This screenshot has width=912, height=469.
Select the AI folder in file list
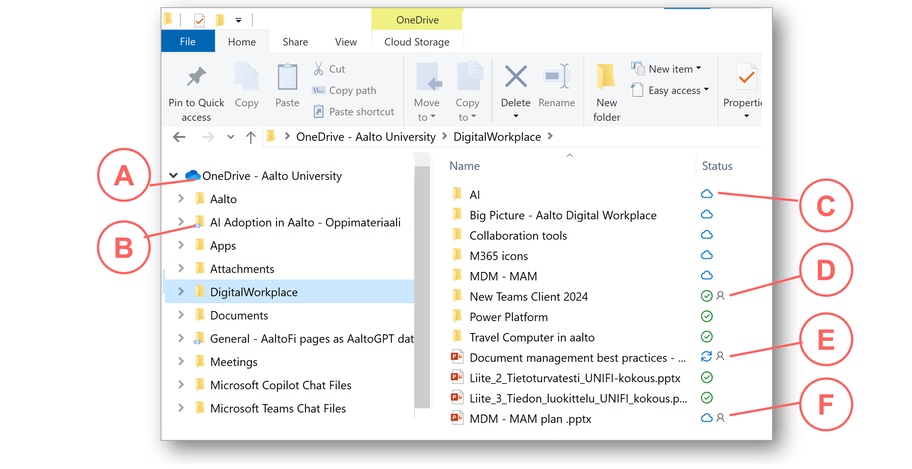pyautogui.click(x=475, y=195)
